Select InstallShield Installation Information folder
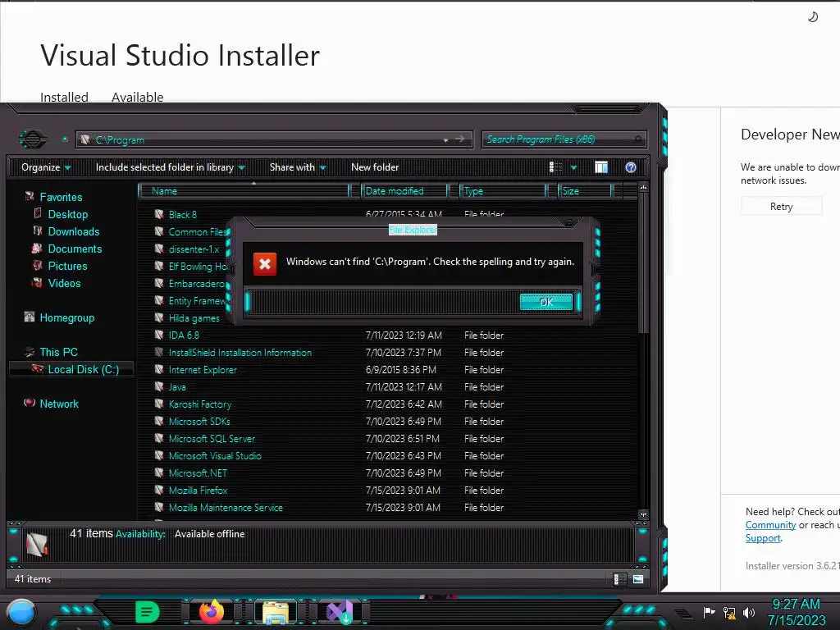Screen dimensions: 840x630 click(240, 353)
